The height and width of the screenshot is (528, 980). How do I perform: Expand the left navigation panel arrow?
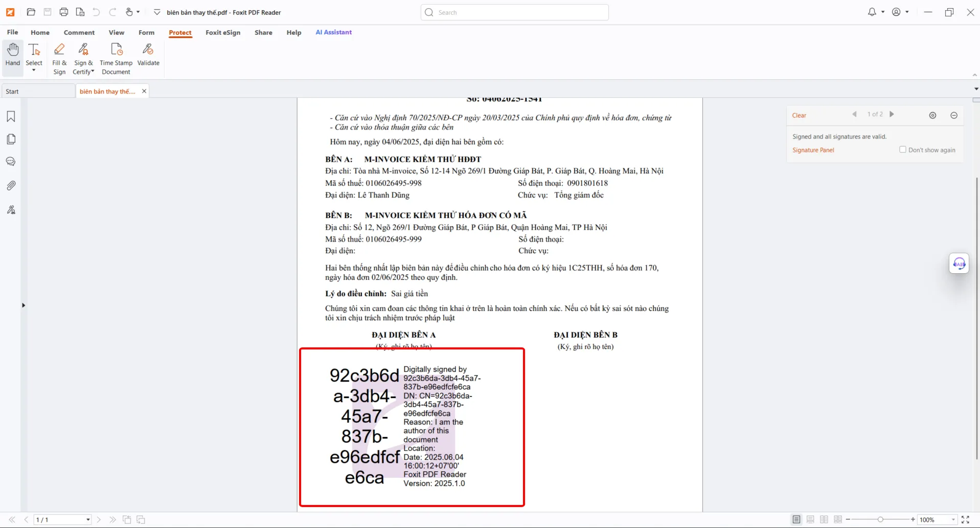click(x=24, y=305)
